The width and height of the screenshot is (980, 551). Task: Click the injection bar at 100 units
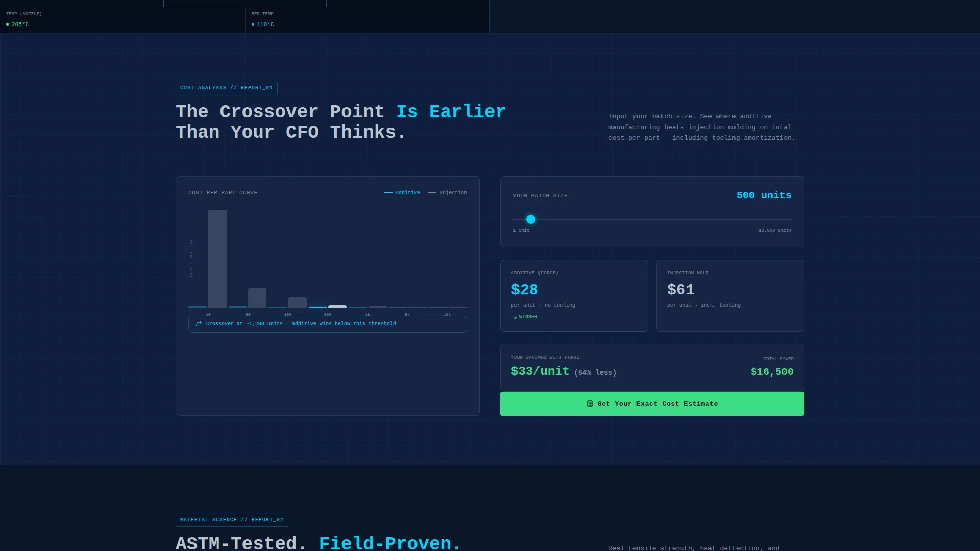coord(297,303)
